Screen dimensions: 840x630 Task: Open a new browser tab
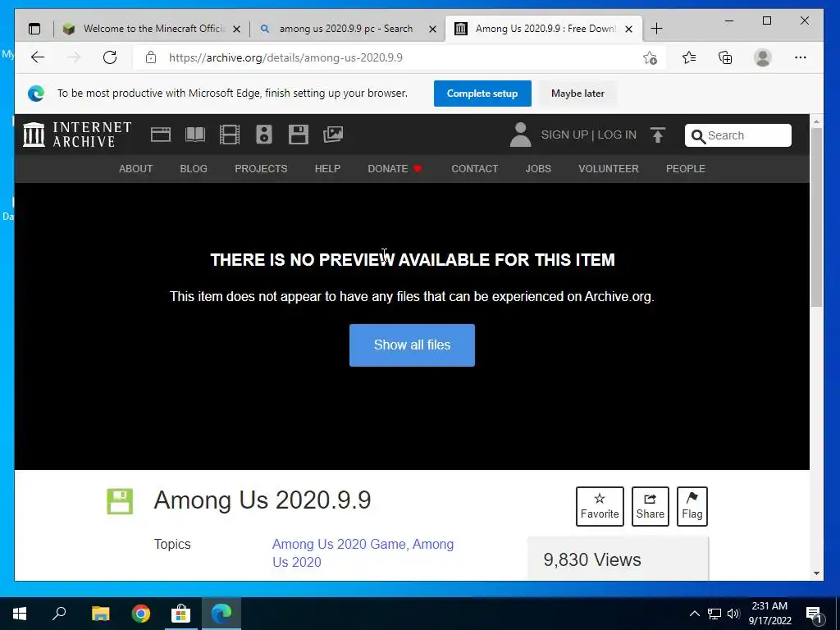click(x=656, y=29)
